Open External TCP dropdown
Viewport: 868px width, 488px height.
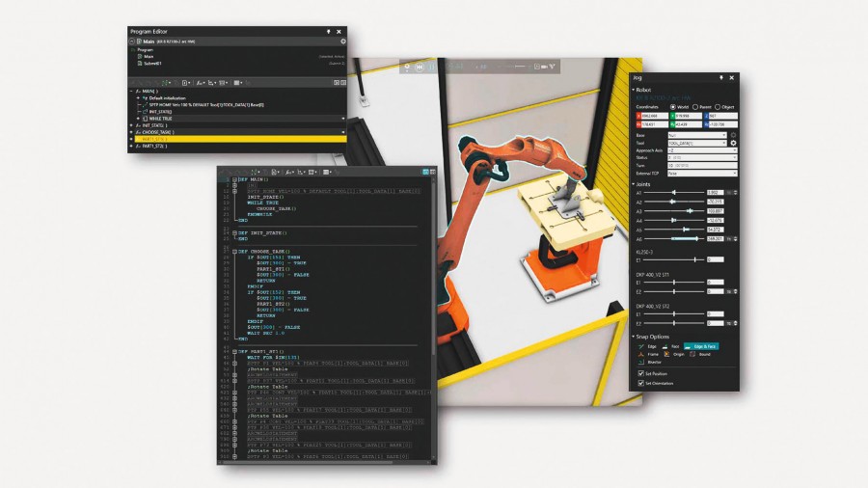[x=702, y=174]
